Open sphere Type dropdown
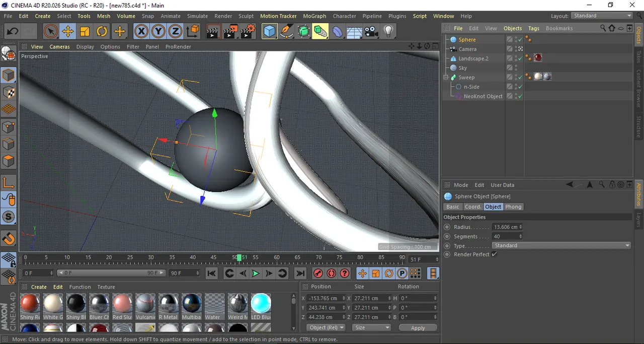Image resolution: width=644 pixels, height=344 pixels. tap(561, 245)
